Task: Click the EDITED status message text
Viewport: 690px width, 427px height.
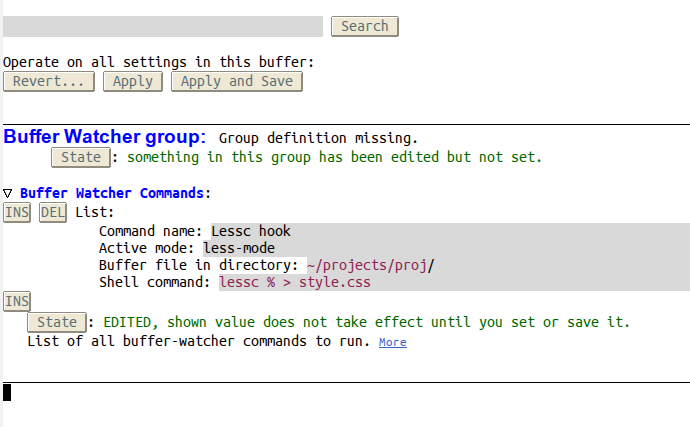Action: coord(367,322)
